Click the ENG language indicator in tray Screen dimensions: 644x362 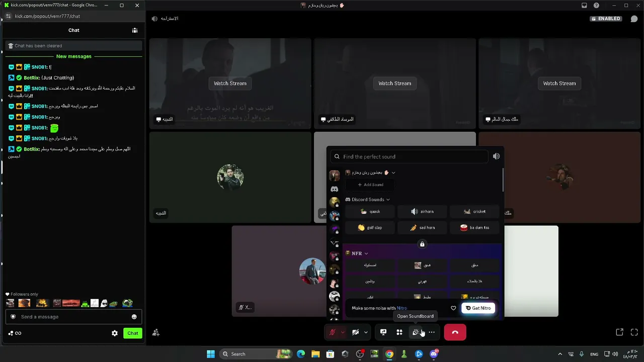pyautogui.click(x=594, y=354)
